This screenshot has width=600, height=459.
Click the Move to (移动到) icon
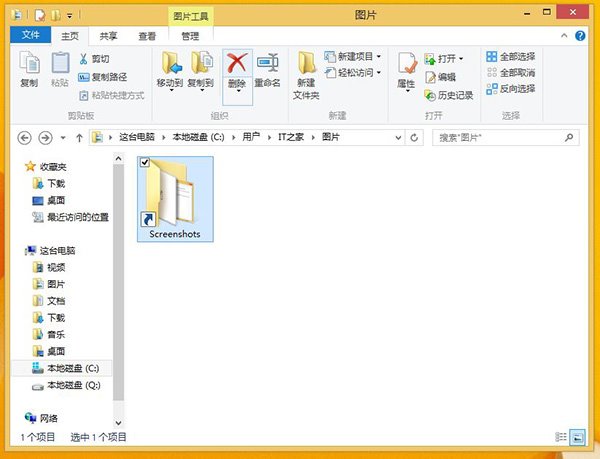click(171, 66)
